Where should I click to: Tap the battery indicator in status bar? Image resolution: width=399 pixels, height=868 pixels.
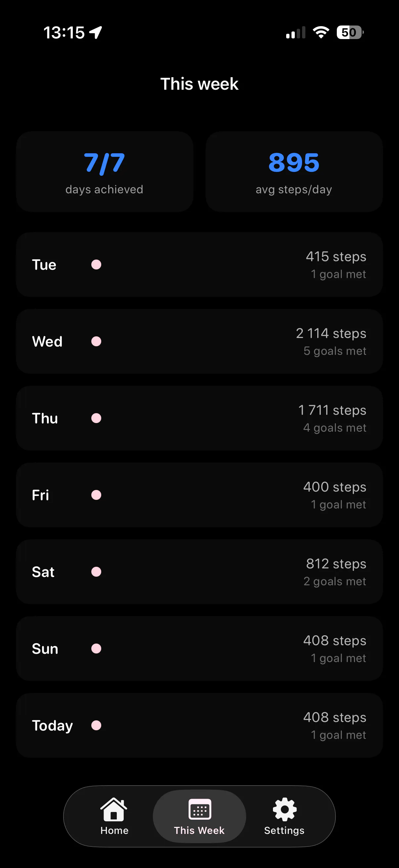point(350,32)
